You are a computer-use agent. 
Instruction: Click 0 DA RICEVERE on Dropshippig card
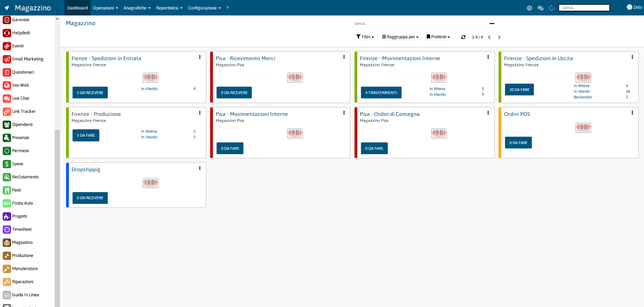pos(90,198)
